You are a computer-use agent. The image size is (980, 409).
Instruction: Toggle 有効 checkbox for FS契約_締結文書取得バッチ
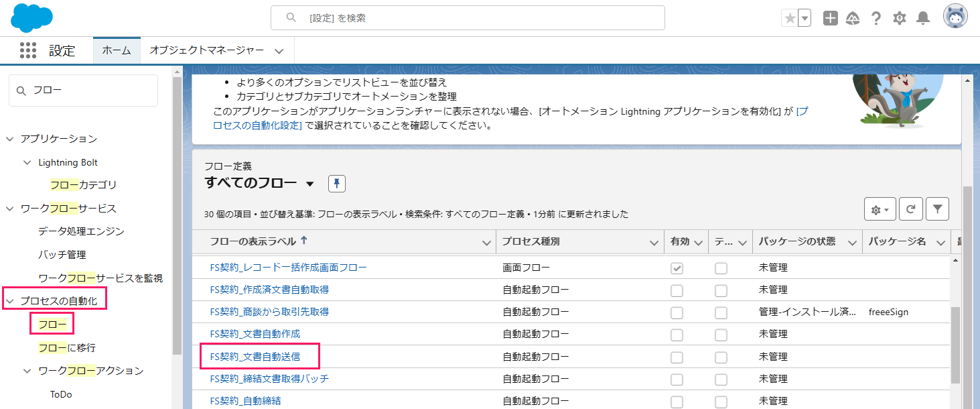tap(677, 379)
